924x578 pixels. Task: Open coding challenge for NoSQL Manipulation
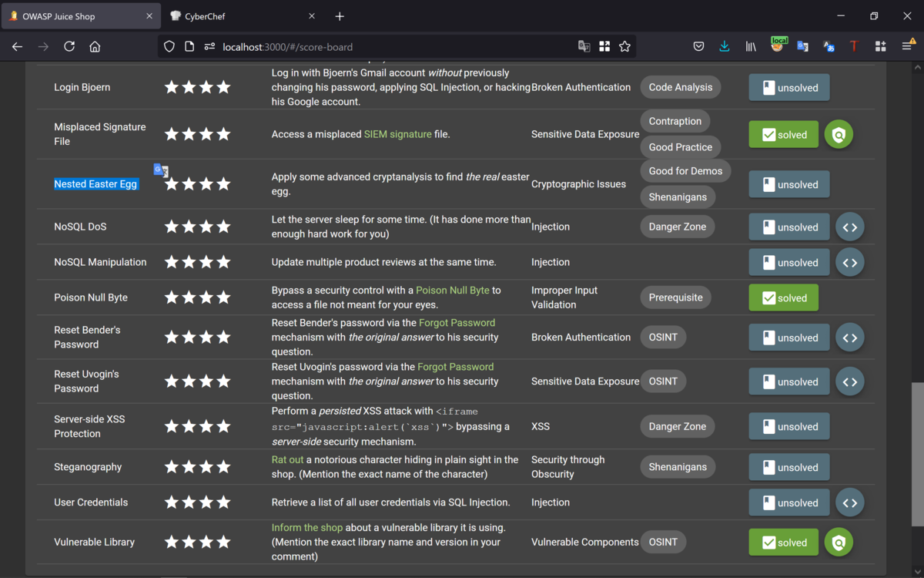click(x=850, y=263)
